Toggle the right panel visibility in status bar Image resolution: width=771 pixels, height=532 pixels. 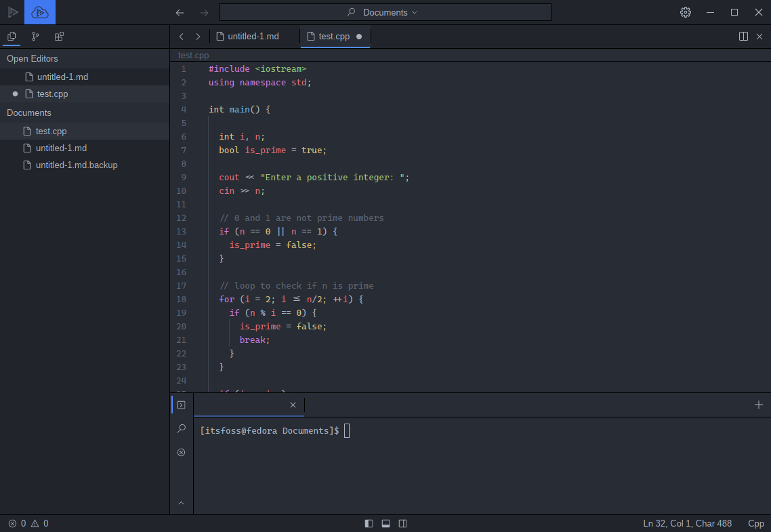tap(402, 523)
